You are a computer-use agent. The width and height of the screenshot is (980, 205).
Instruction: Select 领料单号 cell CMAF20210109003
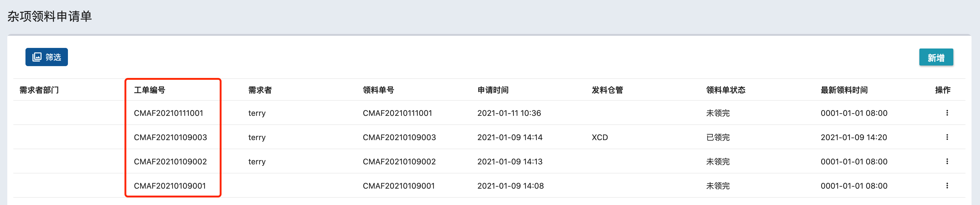399,137
